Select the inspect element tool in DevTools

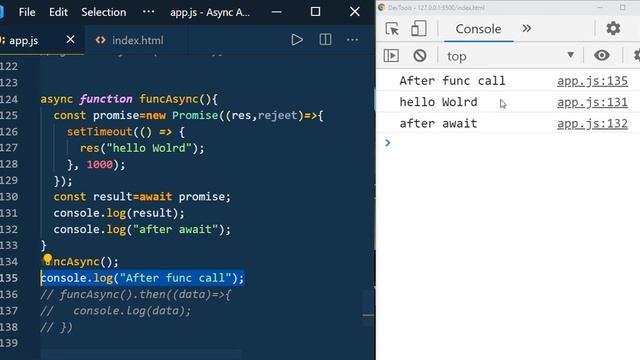[392, 29]
